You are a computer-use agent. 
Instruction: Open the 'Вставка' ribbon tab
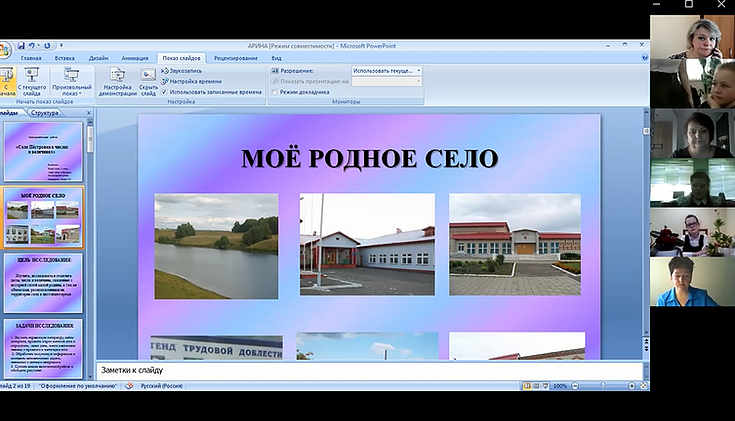65,59
